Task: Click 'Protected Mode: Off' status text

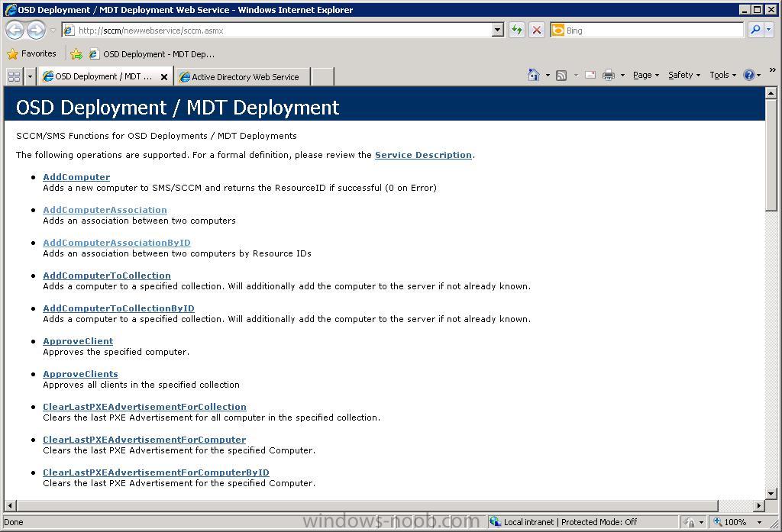Action: point(599,522)
